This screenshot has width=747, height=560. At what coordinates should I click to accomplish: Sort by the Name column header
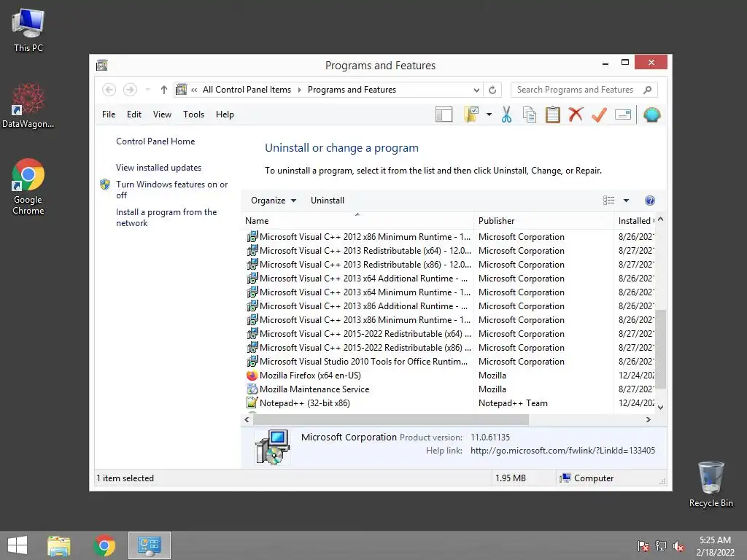[357, 220]
